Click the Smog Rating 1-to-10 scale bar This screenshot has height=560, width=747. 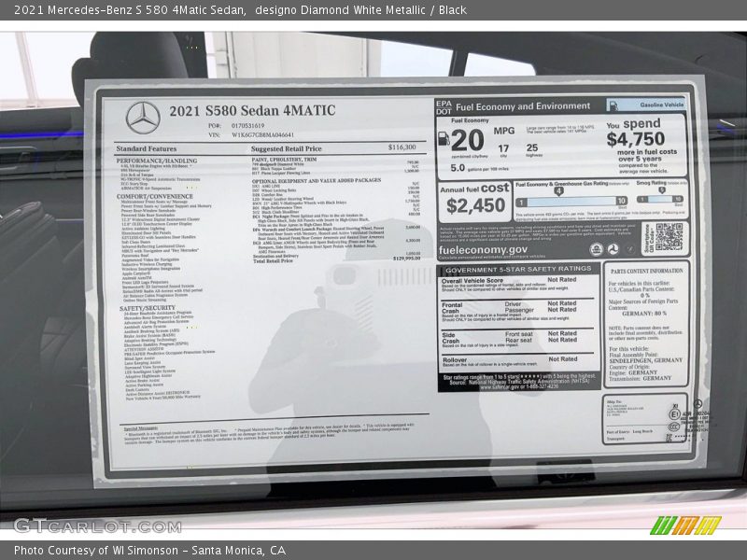click(x=660, y=199)
